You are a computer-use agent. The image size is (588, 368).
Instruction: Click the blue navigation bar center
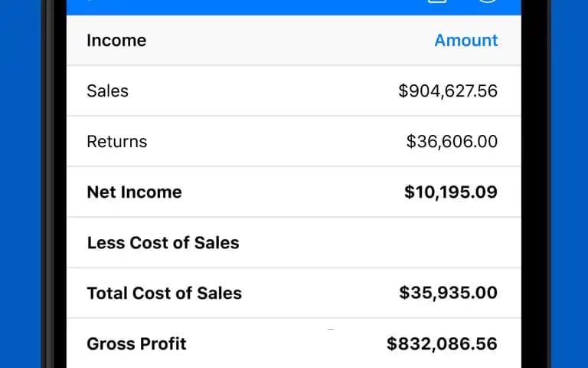point(294,6)
